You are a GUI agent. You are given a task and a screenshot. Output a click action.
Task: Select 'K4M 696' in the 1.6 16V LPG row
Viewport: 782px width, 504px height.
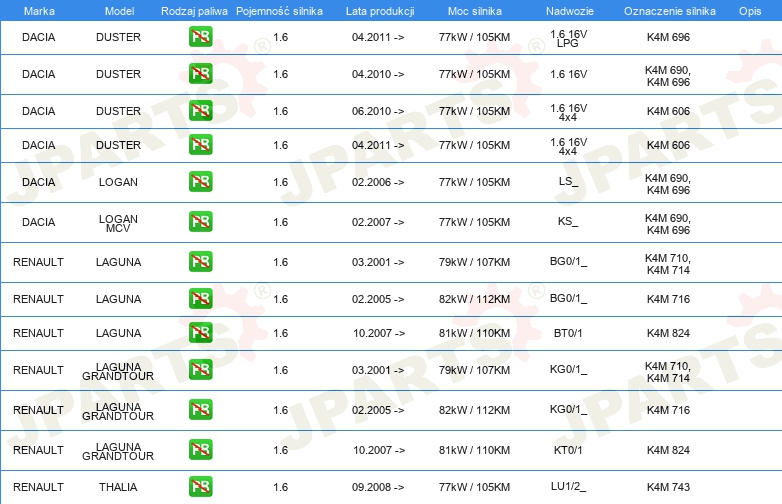tap(668, 37)
